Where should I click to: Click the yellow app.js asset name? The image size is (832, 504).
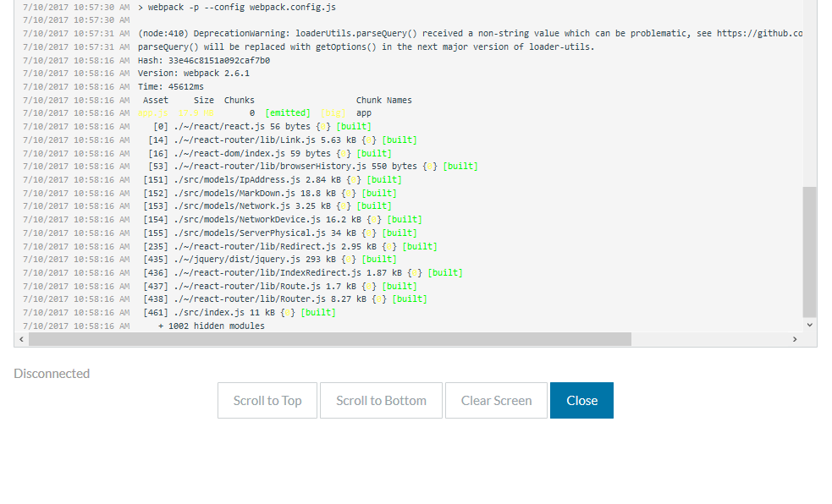153,112
